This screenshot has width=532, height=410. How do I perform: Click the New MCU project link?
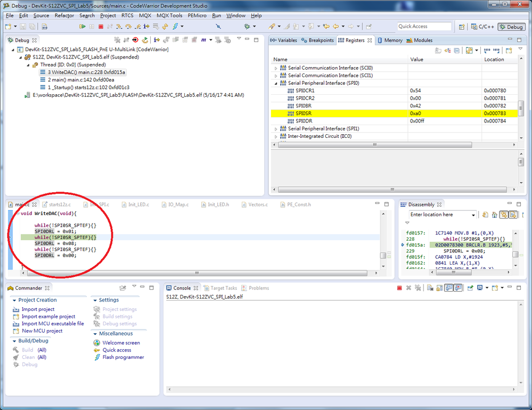[x=42, y=331]
